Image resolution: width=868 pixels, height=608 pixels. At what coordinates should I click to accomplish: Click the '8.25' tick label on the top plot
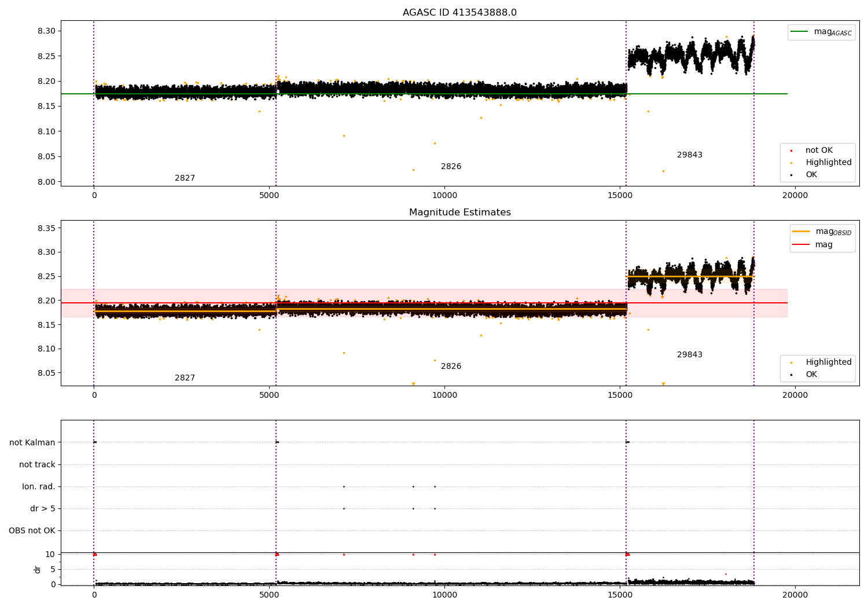tap(46, 56)
